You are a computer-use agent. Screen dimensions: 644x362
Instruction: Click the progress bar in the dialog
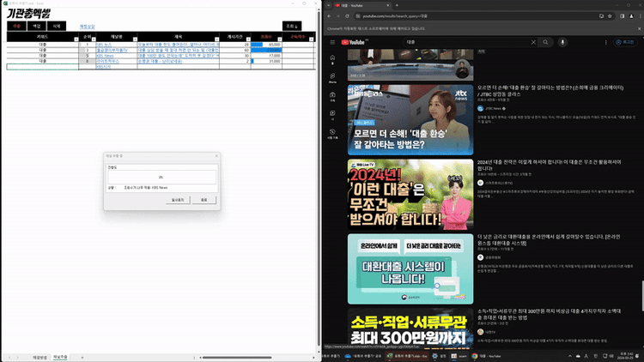(x=161, y=178)
